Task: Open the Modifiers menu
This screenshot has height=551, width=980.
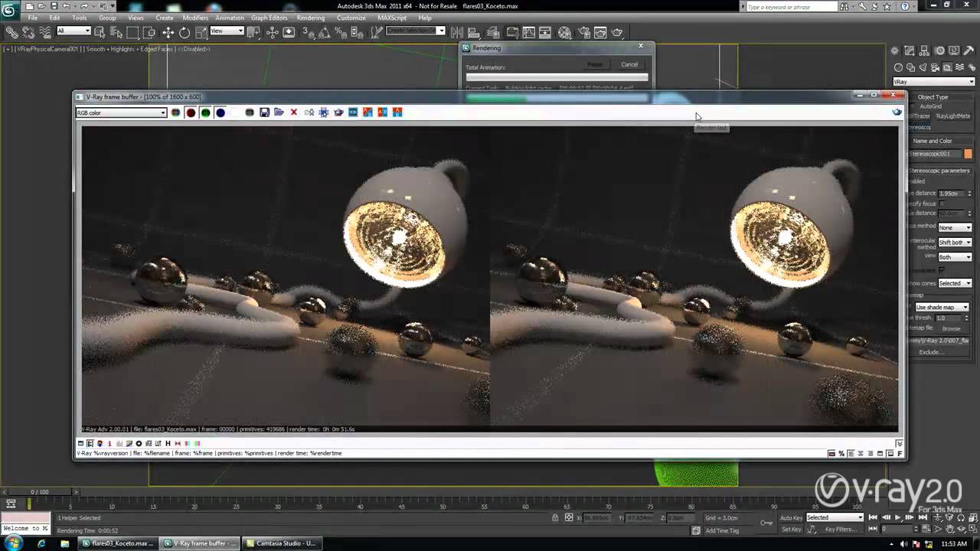Action: click(x=195, y=18)
